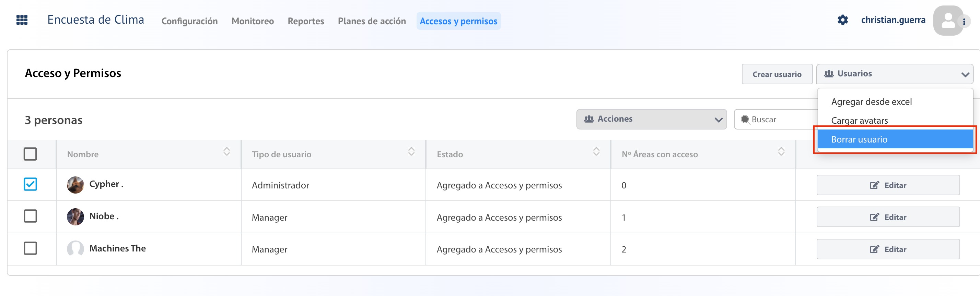Edit the Machines The user
The width and height of the screenshot is (980, 296).
pyautogui.click(x=888, y=249)
